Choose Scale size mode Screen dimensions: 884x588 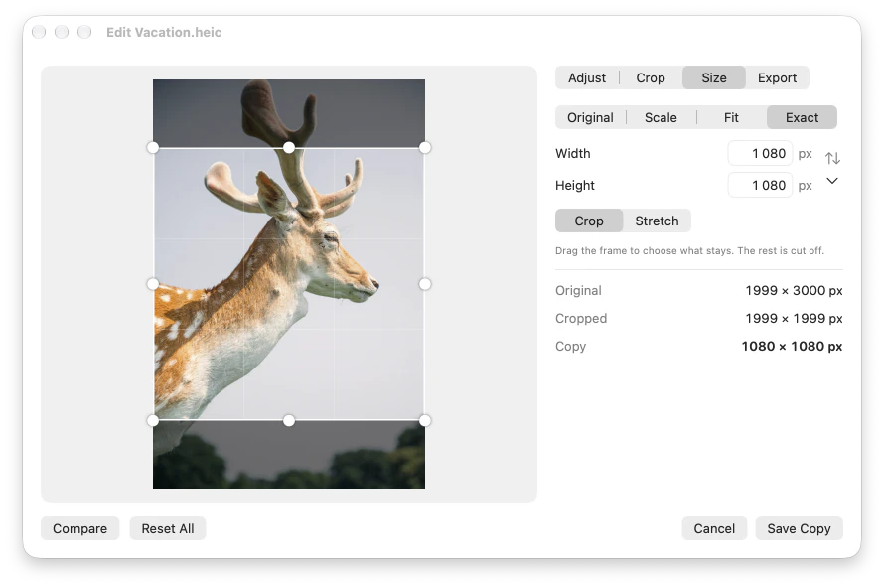tap(661, 117)
